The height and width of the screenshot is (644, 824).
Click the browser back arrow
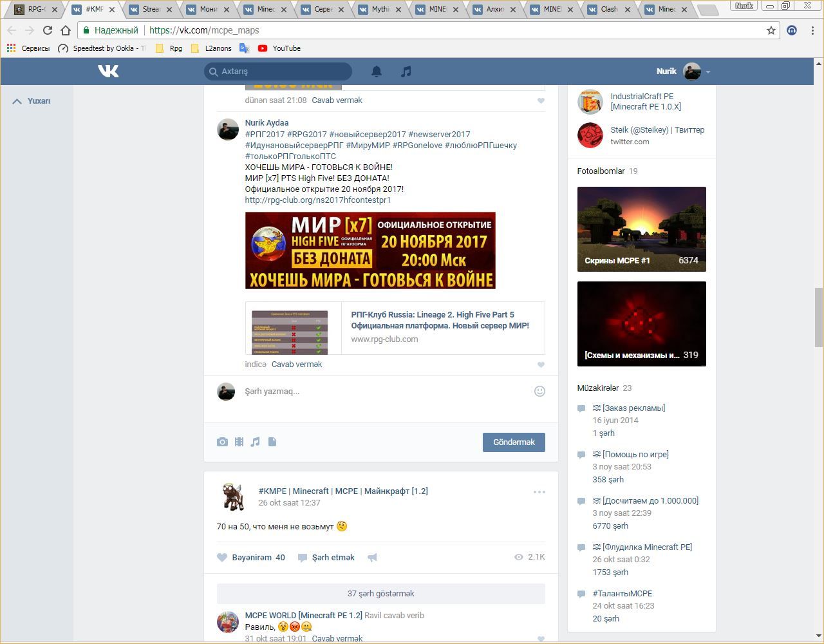tap(12, 30)
